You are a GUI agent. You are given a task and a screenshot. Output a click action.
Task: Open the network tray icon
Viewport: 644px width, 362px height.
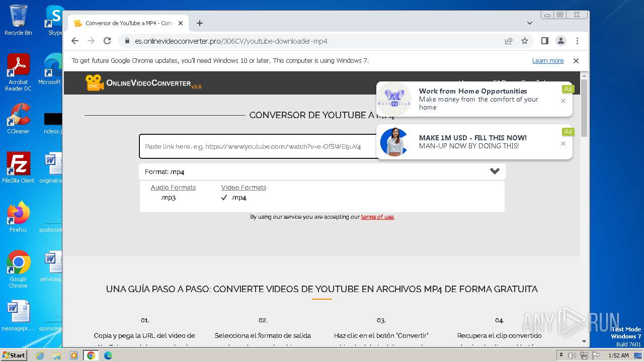(x=584, y=355)
